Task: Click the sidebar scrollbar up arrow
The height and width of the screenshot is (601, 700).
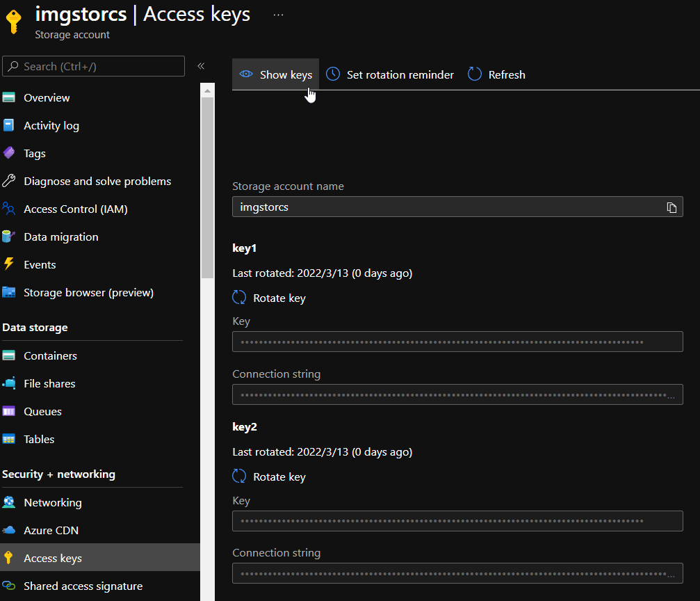Action: click(207, 90)
